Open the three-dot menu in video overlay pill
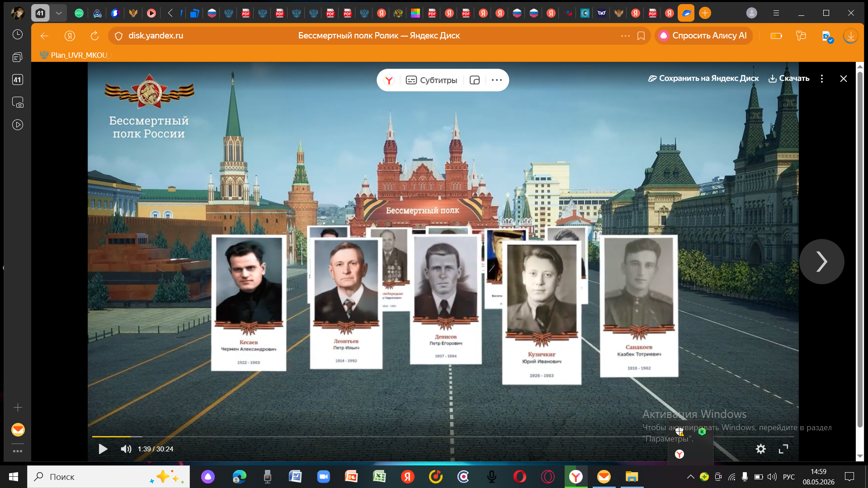 (497, 80)
